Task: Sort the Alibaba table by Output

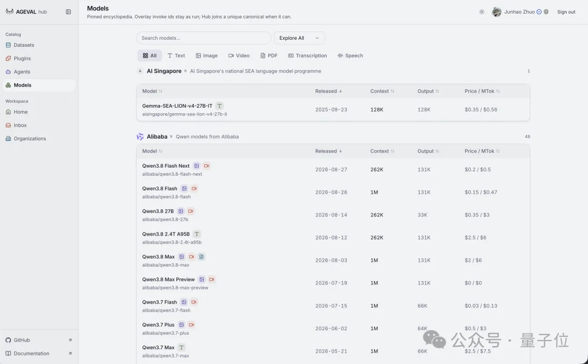Action: pos(428,151)
